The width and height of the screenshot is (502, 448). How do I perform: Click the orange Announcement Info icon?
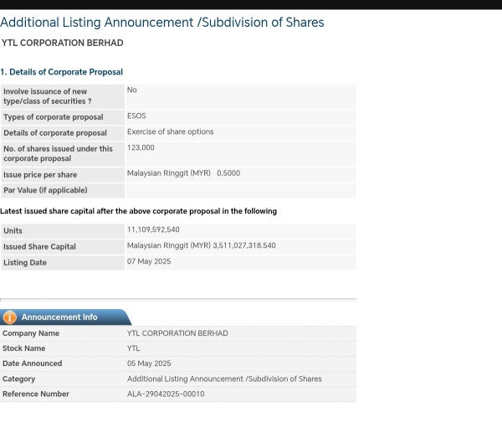pyautogui.click(x=9, y=317)
